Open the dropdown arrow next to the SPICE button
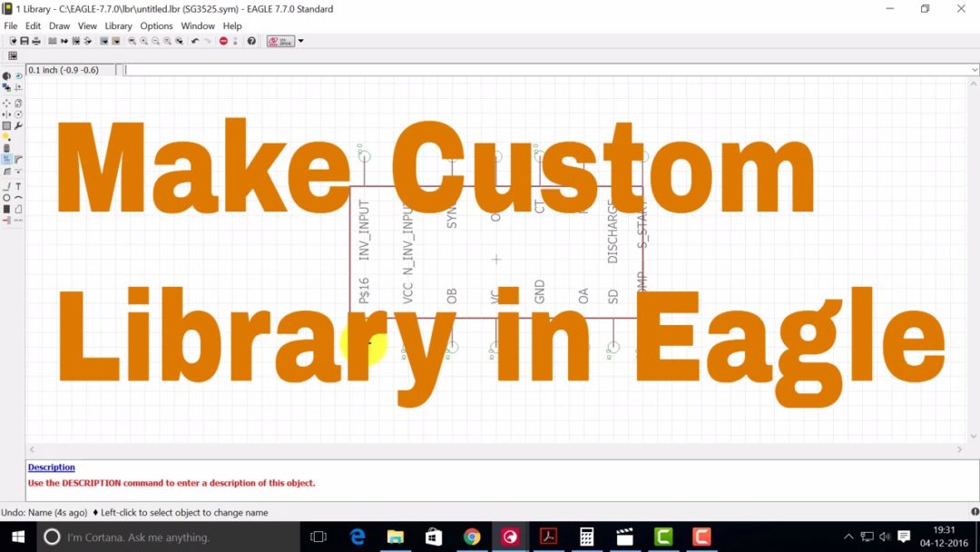This screenshot has height=552, width=980. click(x=299, y=41)
